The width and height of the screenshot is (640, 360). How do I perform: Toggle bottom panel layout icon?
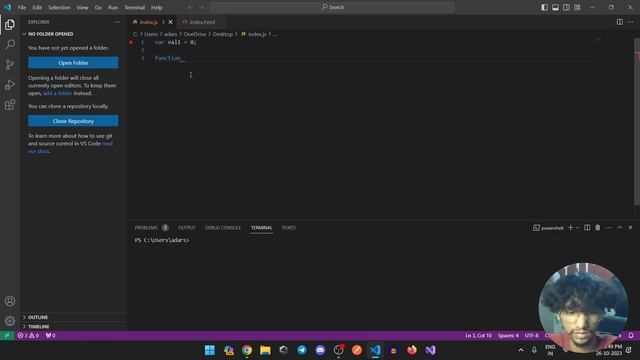click(x=556, y=7)
